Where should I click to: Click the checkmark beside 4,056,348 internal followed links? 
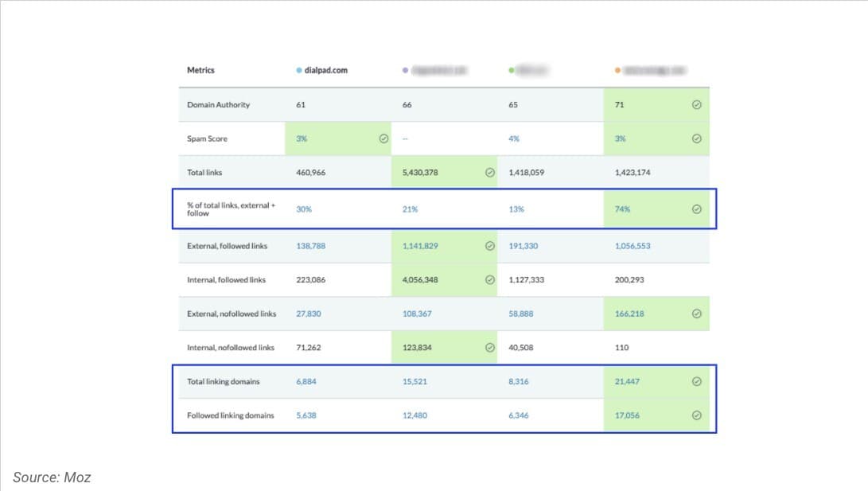[x=489, y=280]
